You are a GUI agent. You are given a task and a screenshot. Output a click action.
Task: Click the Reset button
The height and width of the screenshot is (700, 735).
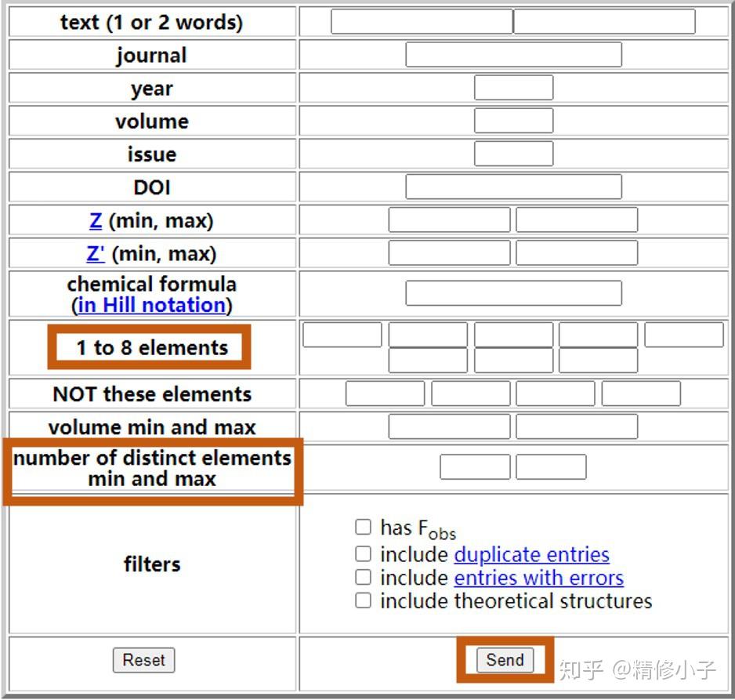(143, 660)
